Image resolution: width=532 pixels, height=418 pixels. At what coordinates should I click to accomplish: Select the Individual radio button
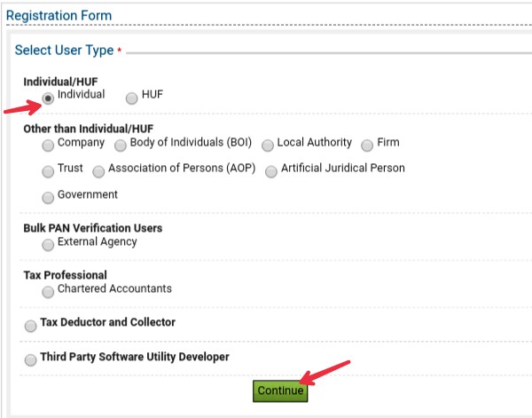click(48, 99)
